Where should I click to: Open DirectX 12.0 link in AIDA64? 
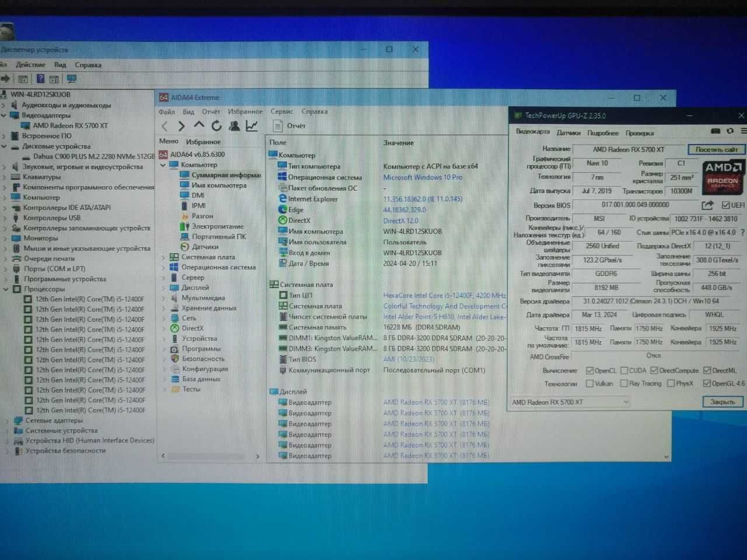[x=401, y=220]
